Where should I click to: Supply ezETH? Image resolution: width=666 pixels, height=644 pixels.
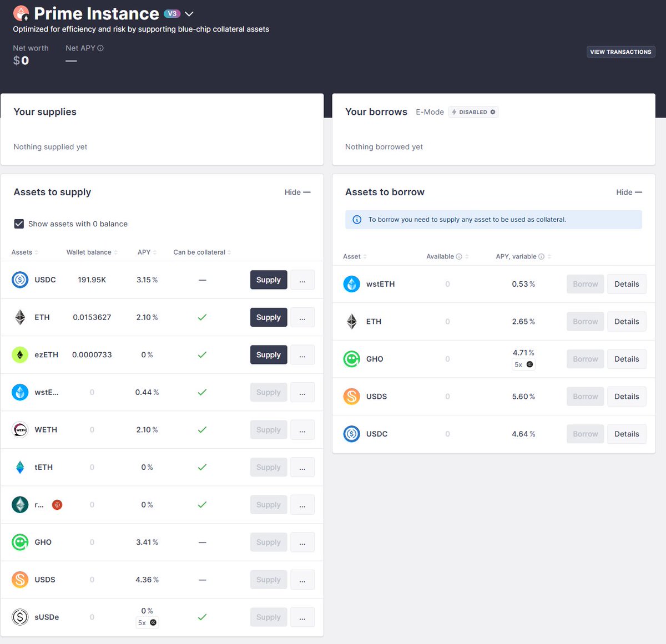269,354
